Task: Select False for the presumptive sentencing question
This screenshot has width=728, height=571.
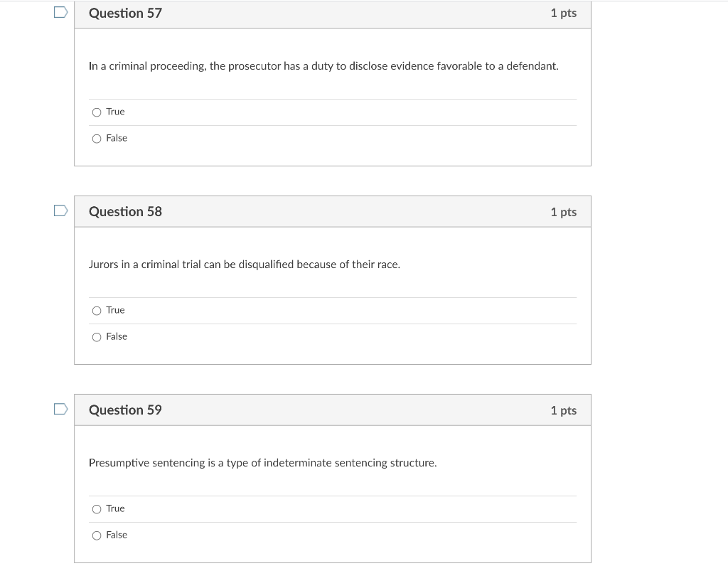Action: click(x=97, y=535)
